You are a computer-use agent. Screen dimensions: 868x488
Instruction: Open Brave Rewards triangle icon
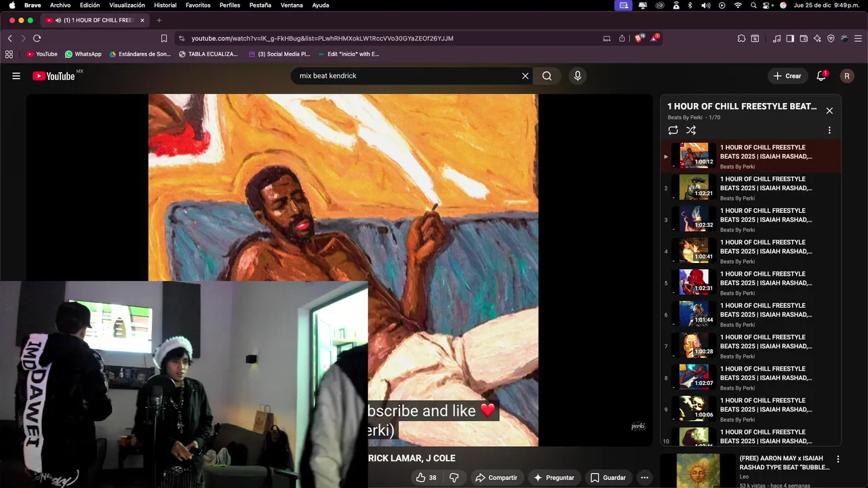click(654, 39)
